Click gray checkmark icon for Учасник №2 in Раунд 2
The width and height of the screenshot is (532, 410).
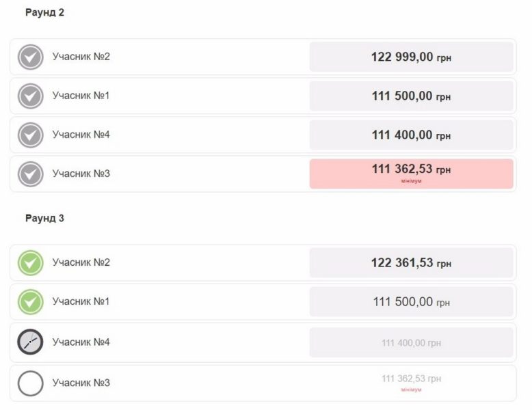pos(30,57)
